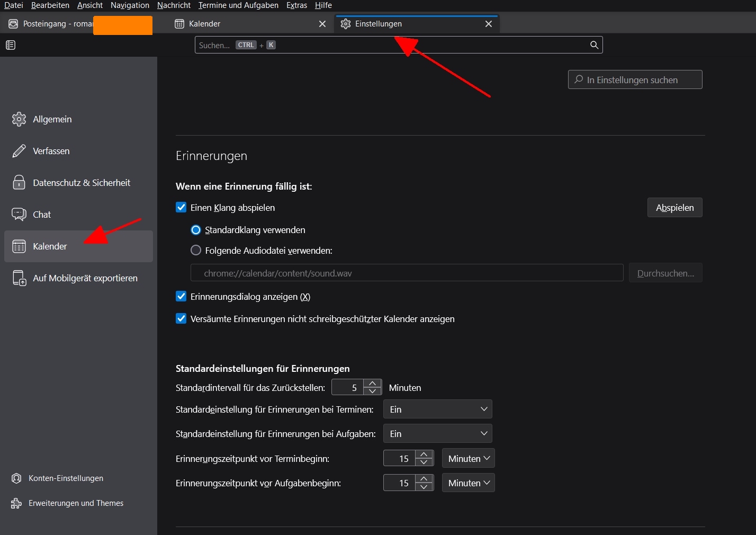Click the magnifier icon in global search bar
This screenshot has width=756, height=535.
pyautogui.click(x=594, y=45)
